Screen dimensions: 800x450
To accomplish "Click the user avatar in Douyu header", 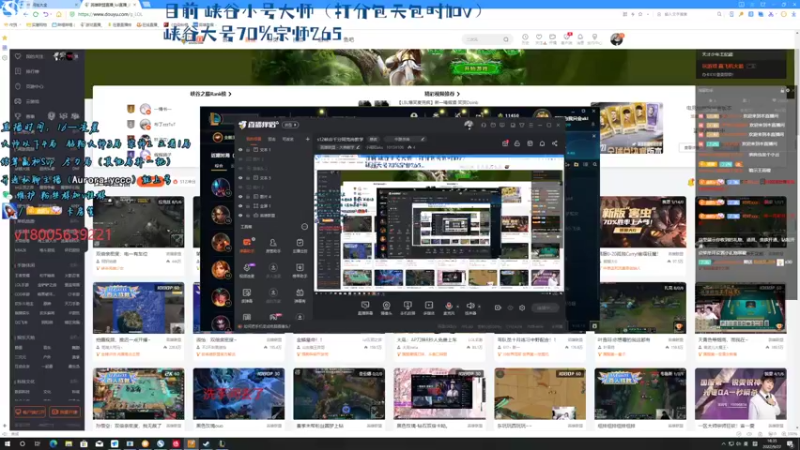I will click(x=617, y=39).
